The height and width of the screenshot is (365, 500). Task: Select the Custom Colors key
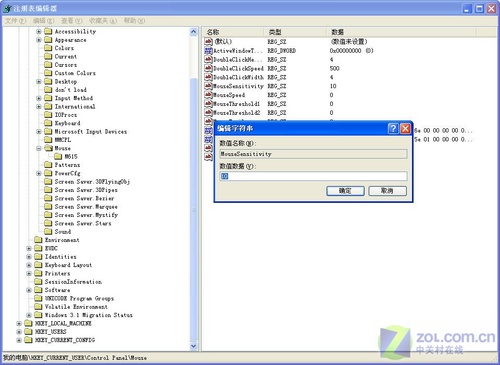75,73
